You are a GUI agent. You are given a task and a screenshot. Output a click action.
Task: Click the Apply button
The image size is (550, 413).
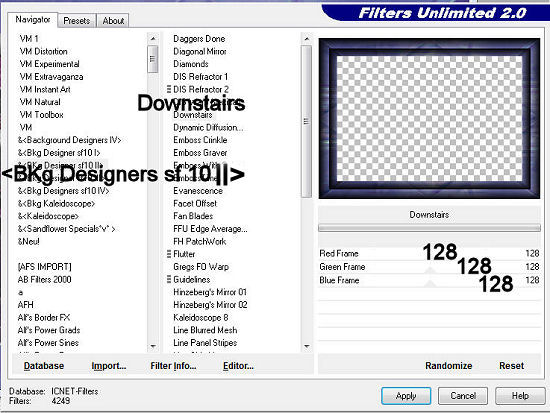click(406, 396)
